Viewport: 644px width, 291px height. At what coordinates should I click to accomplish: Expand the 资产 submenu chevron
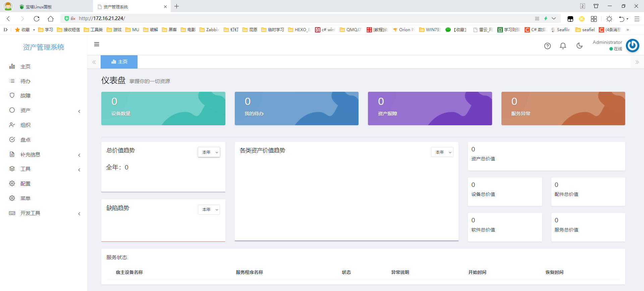[x=79, y=111]
